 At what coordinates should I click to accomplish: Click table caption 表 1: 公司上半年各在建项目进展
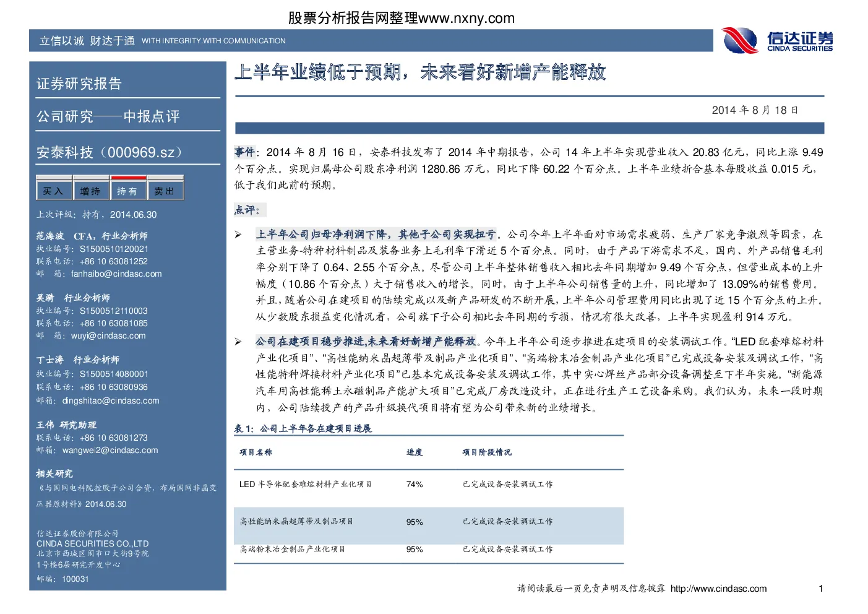[303, 428]
